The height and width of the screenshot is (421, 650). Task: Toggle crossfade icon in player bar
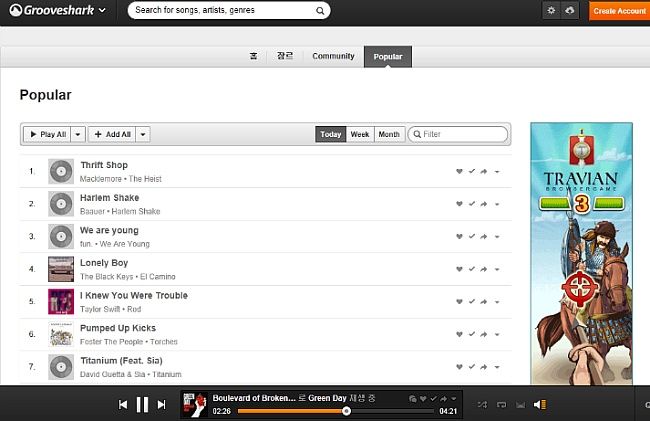520,405
